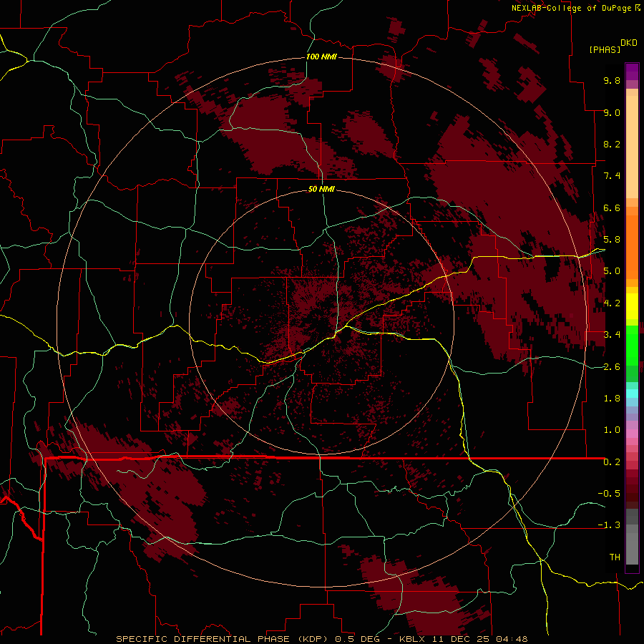Click the 4.2 scale value

pyautogui.click(x=612, y=303)
